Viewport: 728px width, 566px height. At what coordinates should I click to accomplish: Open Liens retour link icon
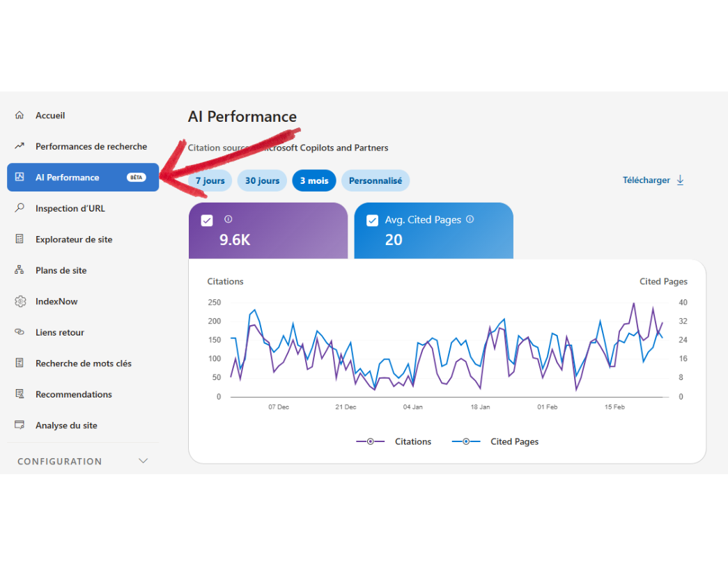[x=20, y=332]
